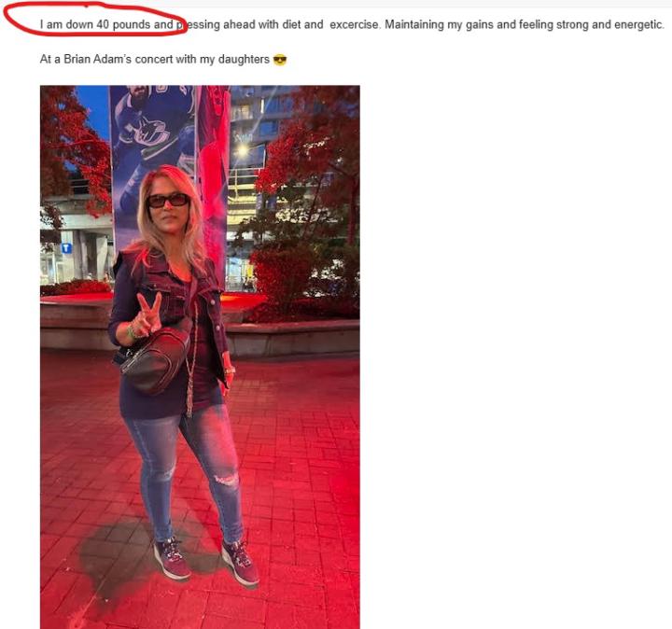
Task: Click the orca logo on the hockey banner
Action: pos(148,131)
